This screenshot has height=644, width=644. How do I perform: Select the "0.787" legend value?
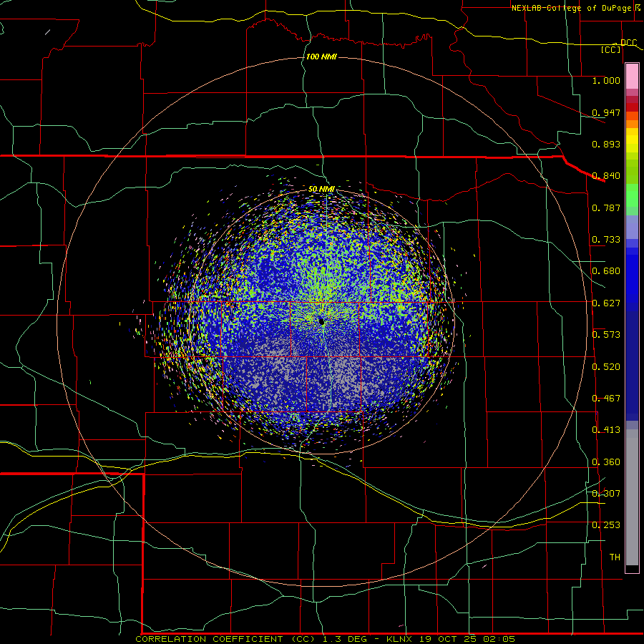pyautogui.click(x=606, y=208)
